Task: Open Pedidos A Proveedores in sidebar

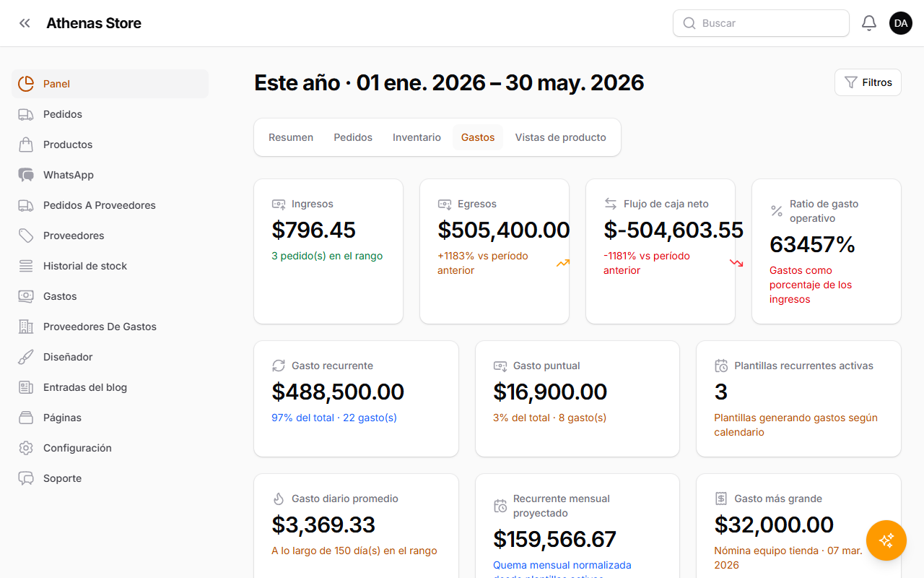Action: pyautogui.click(x=110, y=205)
